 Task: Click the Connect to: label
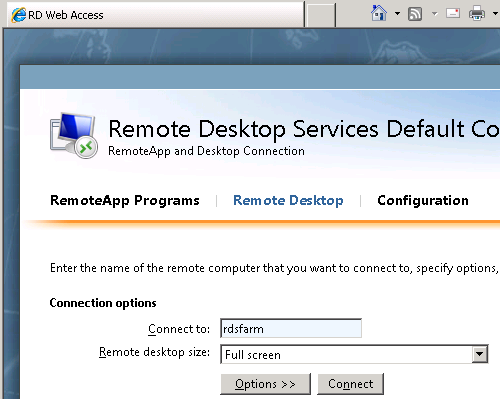179,329
